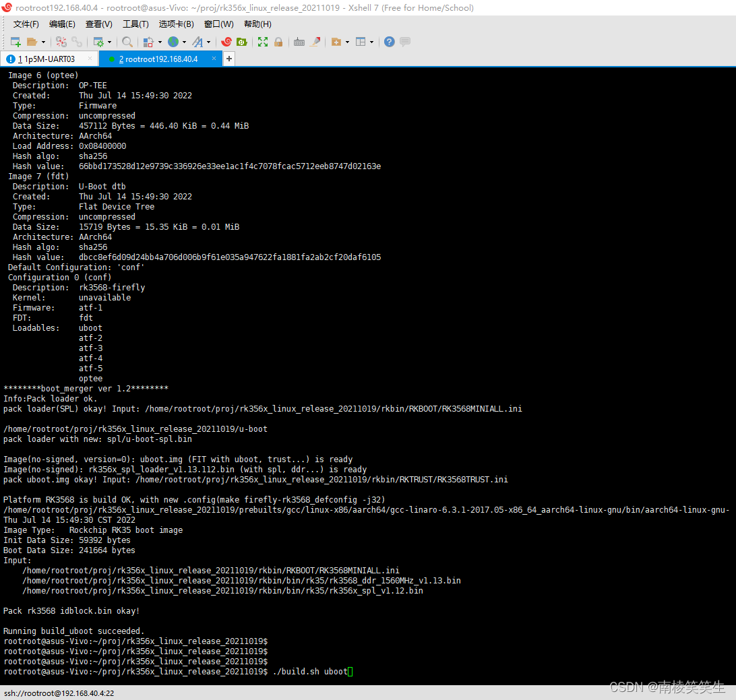Click the Open folder toolbar icon
Image resolution: width=736 pixels, height=700 pixels.
(32, 42)
